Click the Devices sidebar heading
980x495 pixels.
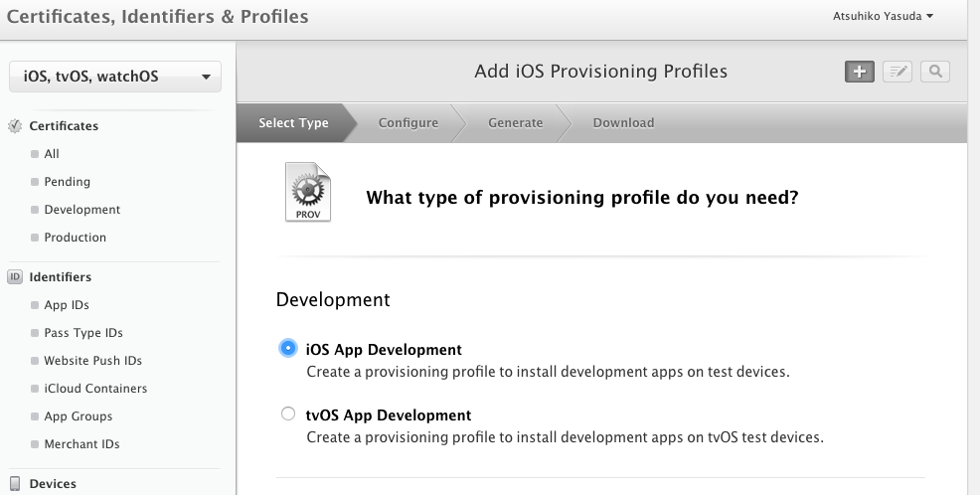point(53,484)
